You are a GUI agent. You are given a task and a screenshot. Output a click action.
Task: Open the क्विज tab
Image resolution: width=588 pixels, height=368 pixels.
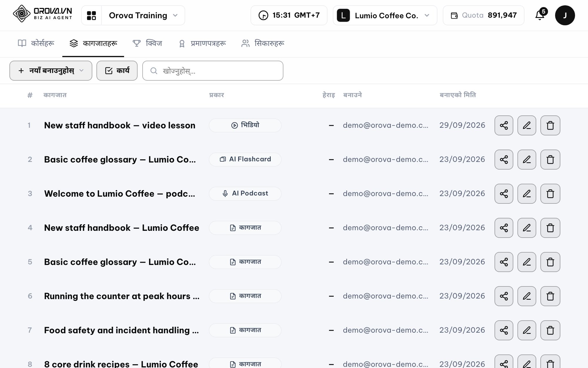tap(147, 44)
